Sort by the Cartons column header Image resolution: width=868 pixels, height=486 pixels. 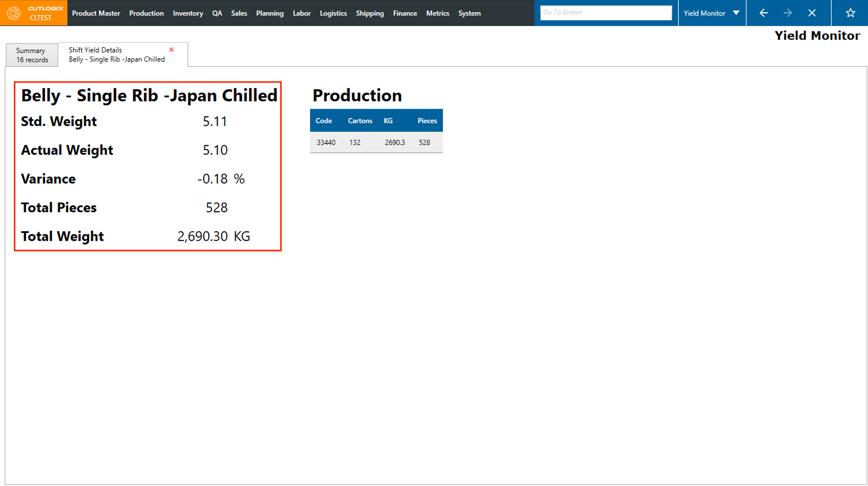(360, 121)
